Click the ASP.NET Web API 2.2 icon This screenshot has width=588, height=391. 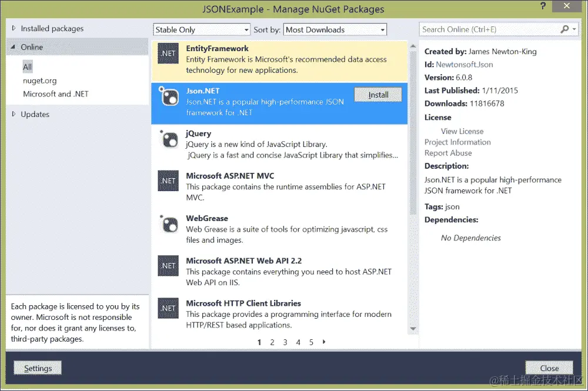click(x=168, y=266)
